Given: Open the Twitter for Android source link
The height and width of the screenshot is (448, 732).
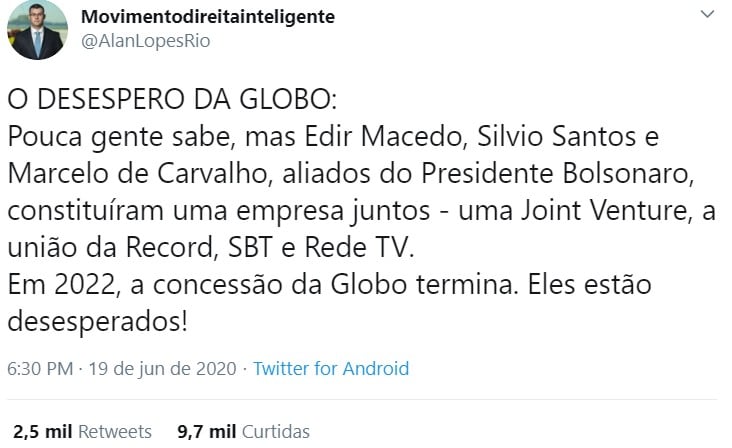Looking at the screenshot, I should coord(331,368).
